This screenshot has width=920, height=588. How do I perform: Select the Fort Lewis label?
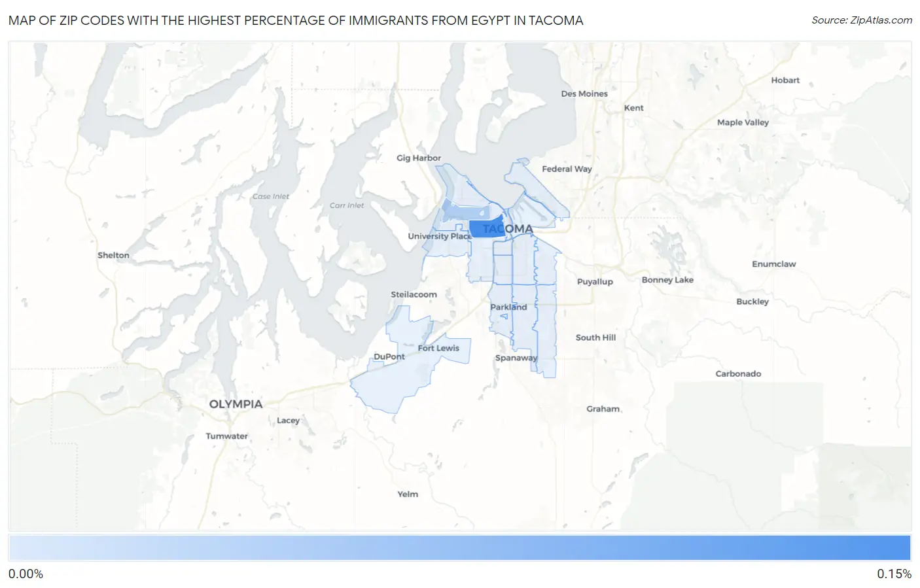[438, 348]
